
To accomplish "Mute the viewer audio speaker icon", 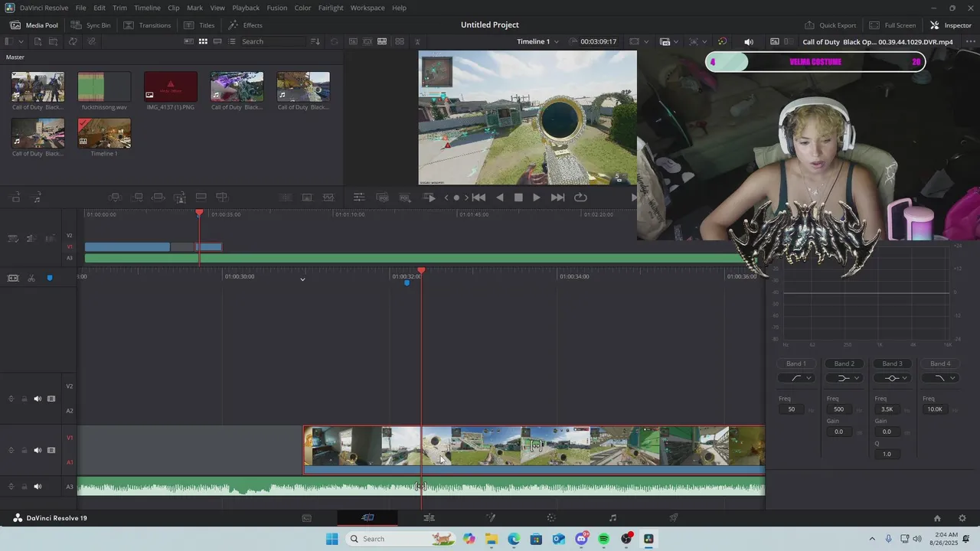I will tap(749, 41).
